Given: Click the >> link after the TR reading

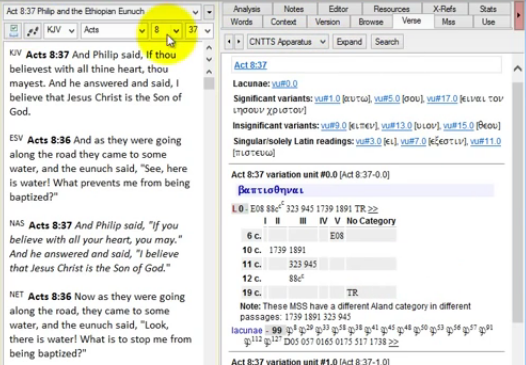Looking at the screenshot, I should [x=373, y=209].
